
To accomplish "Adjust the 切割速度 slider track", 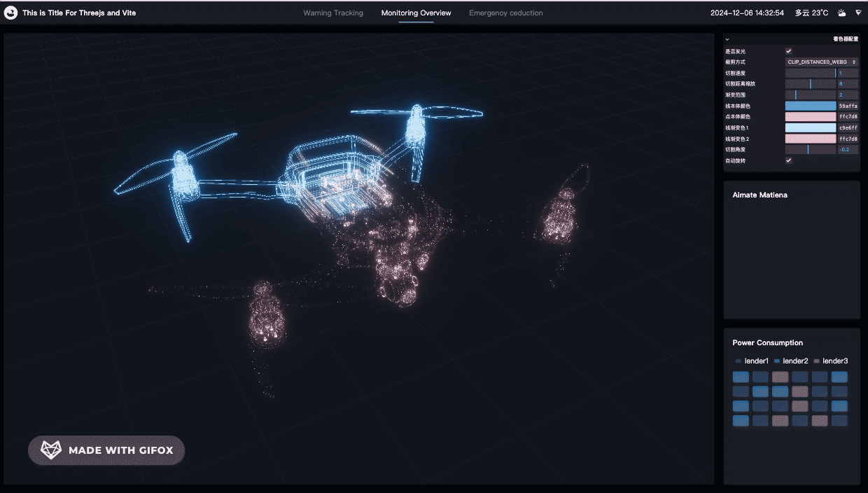I will pos(811,73).
